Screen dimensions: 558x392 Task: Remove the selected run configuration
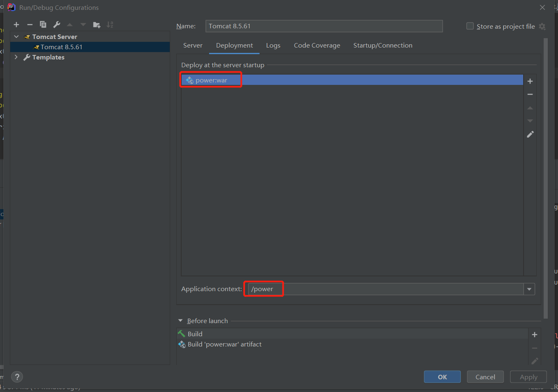coord(30,25)
